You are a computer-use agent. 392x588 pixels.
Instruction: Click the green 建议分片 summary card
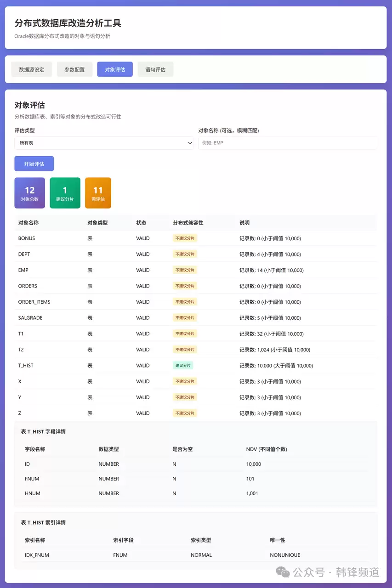pyautogui.click(x=65, y=193)
